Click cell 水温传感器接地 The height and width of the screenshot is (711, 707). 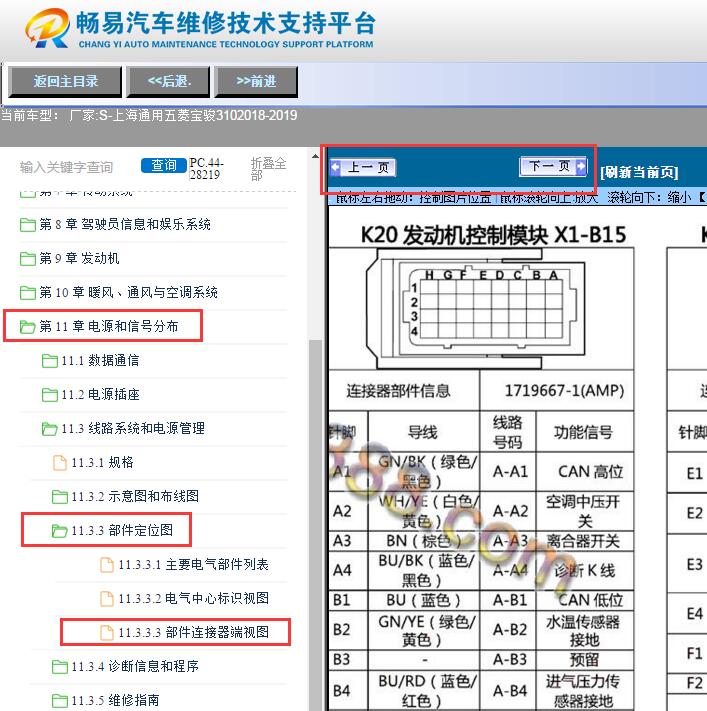pyautogui.click(x=583, y=631)
